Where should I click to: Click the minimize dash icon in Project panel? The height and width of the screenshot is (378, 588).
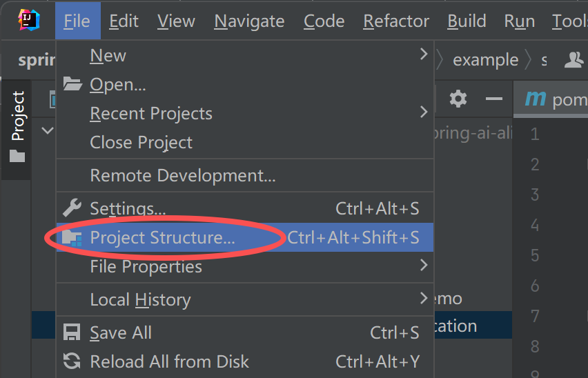pos(493,99)
